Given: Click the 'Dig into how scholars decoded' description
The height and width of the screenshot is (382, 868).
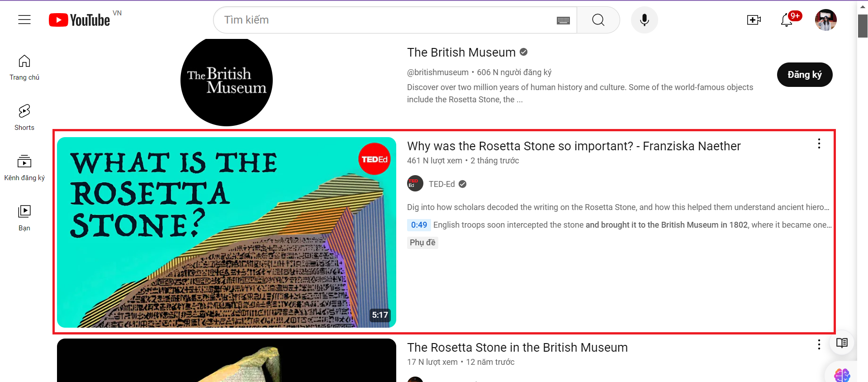Looking at the screenshot, I should click(x=618, y=207).
